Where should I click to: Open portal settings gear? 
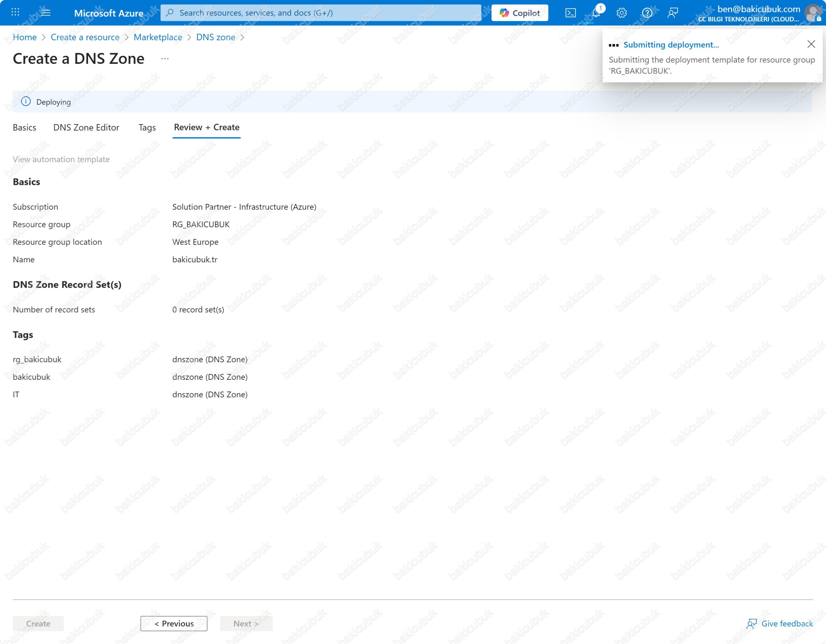(x=621, y=13)
